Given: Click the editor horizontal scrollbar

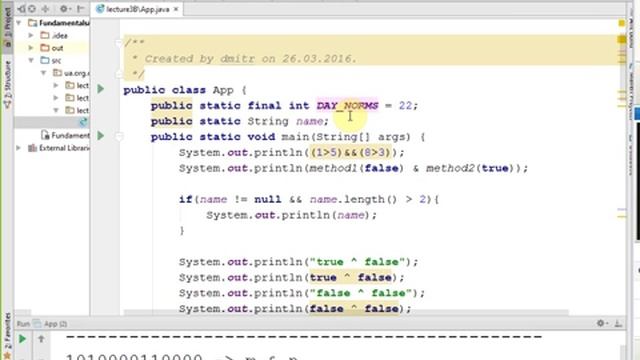Looking at the screenshot, I should point(346,313).
